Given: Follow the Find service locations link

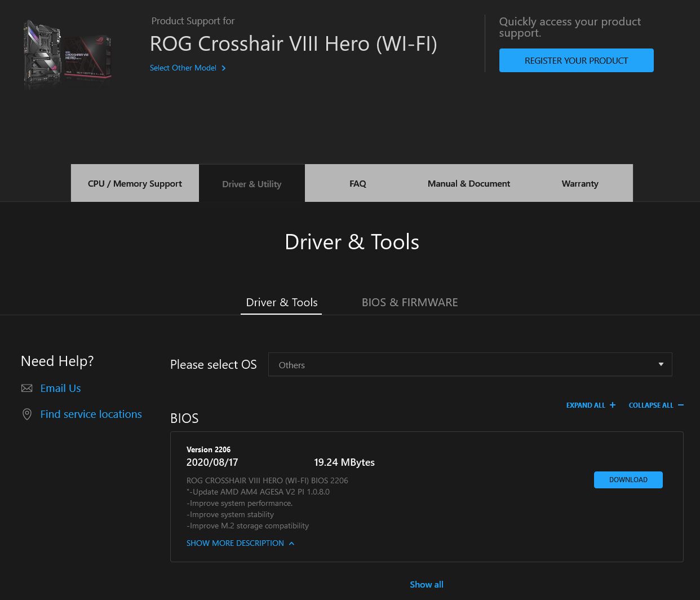Looking at the screenshot, I should click(91, 414).
